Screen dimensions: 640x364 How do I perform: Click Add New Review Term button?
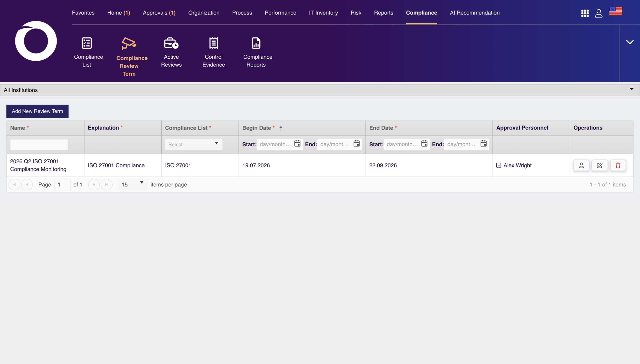pyautogui.click(x=37, y=111)
